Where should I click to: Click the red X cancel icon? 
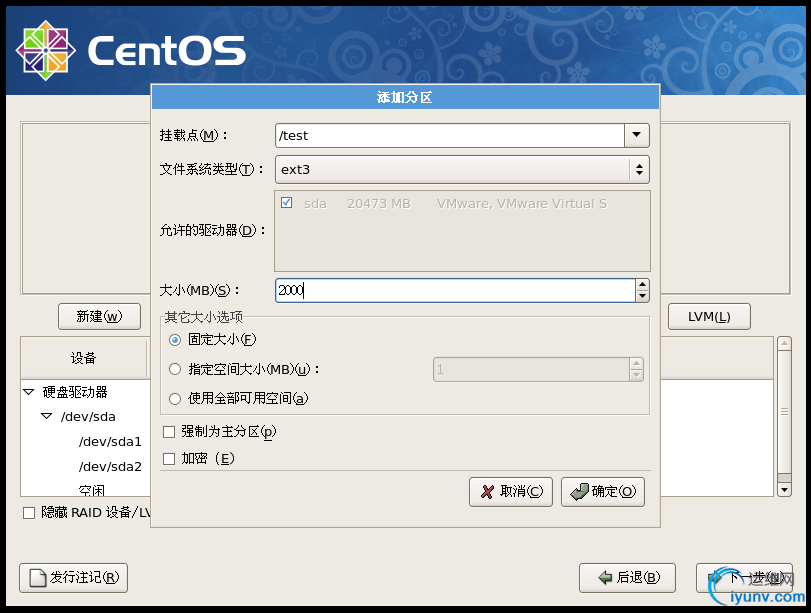487,491
